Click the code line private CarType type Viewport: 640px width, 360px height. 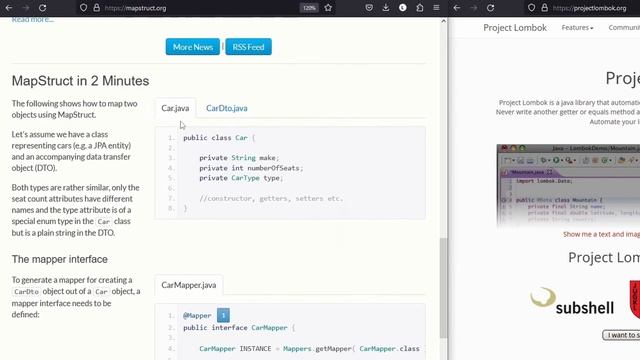click(241, 178)
